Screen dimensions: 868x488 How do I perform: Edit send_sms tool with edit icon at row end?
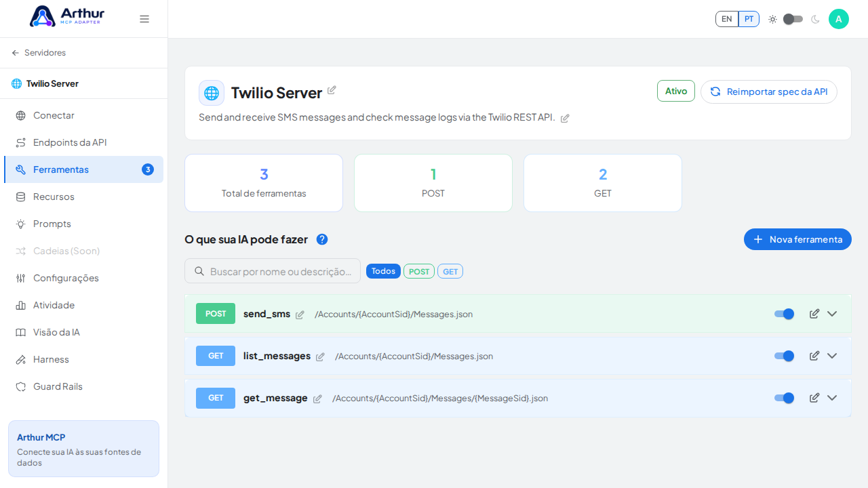coord(814,314)
